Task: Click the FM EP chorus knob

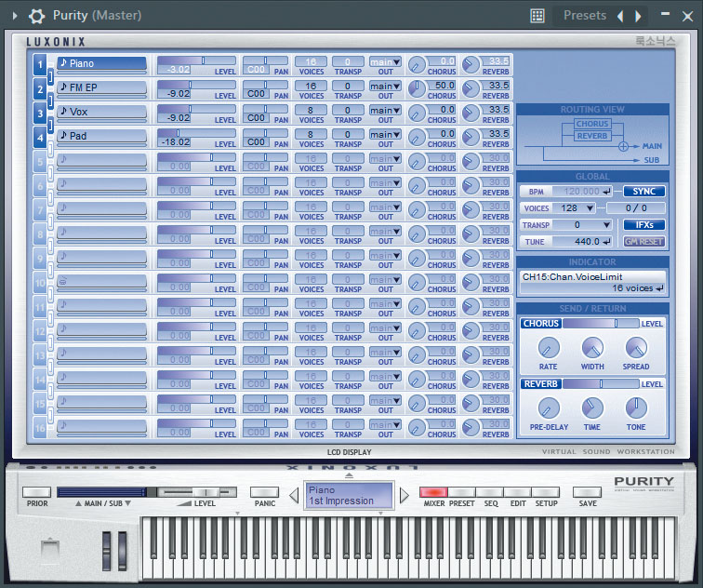Action: (x=417, y=89)
